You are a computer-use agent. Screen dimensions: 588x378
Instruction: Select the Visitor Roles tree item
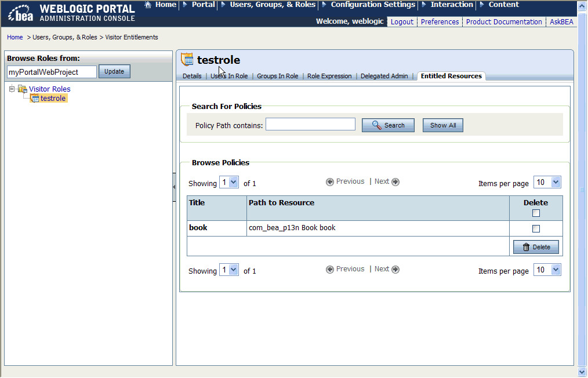pyautogui.click(x=49, y=89)
